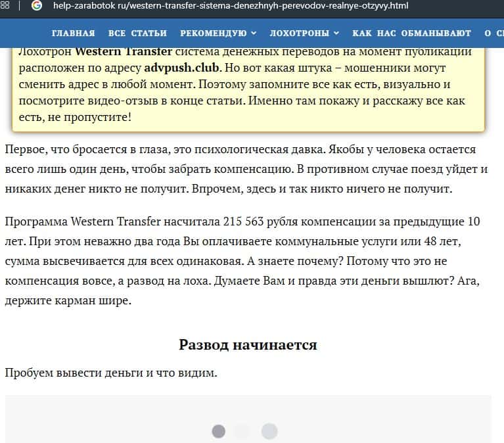Click bold Western Transfer text in yellow box

pos(124,51)
